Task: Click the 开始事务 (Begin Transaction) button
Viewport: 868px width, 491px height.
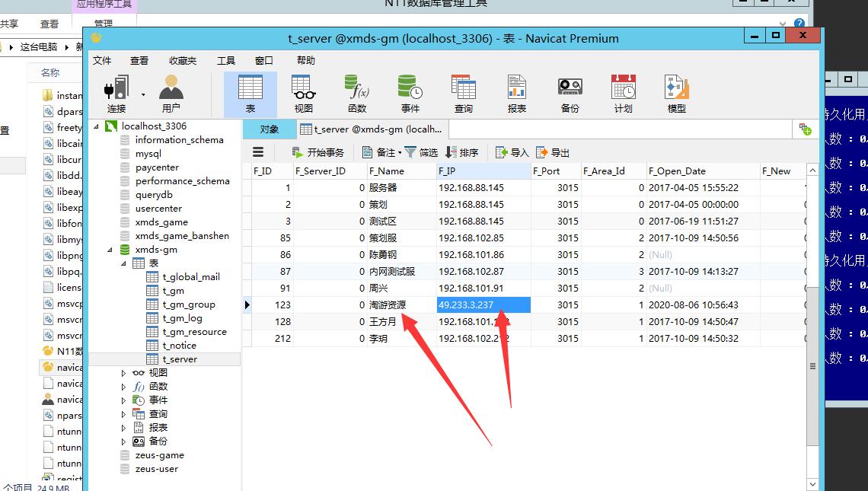Action: click(318, 152)
